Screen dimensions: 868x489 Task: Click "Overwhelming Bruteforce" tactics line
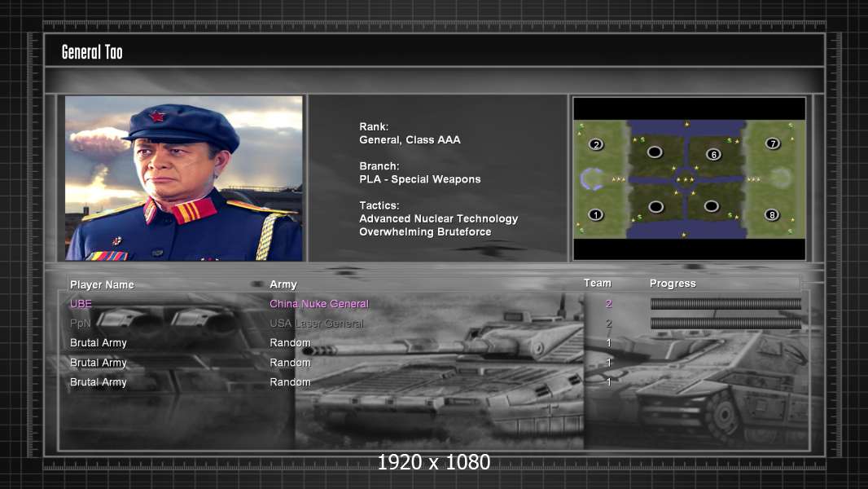(425, 232)
